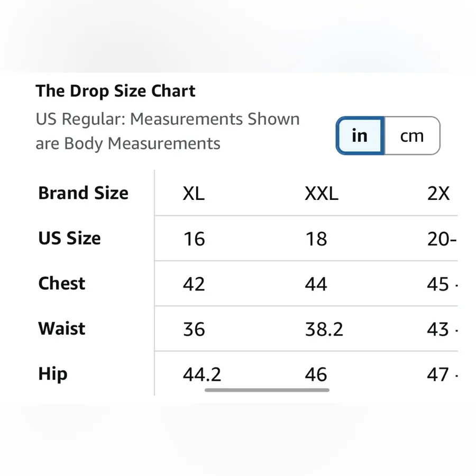Switch measurements to cm

tap(412, 136)
